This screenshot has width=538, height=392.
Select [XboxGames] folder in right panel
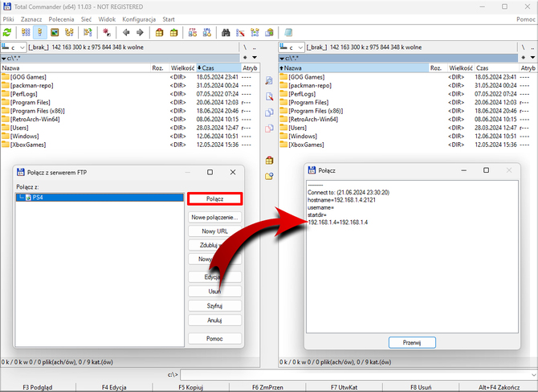306,145
